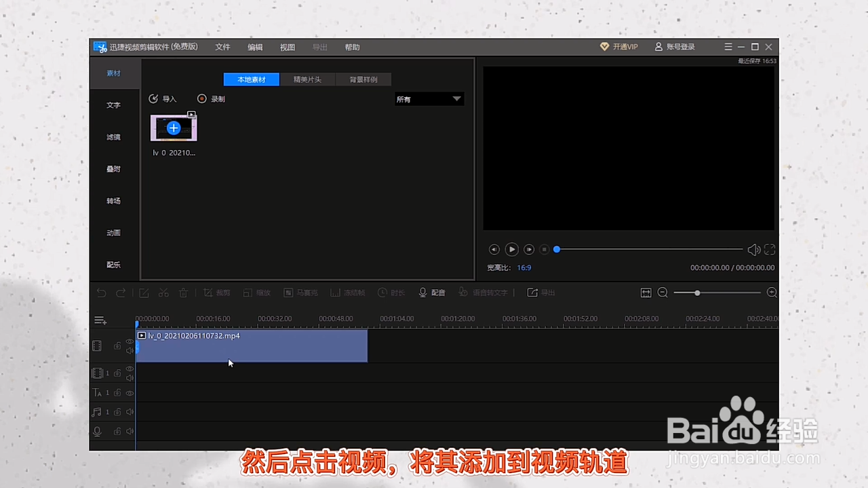This screenshot has width=868, height=488.
Task: Click the 导出 export button above the timeline
Action: point(540,293)
